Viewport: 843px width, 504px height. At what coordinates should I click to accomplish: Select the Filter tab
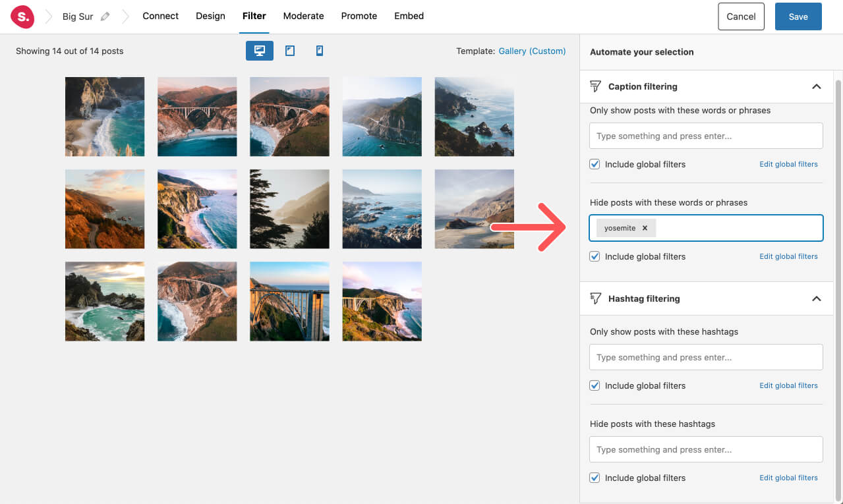(x=254, y=16)
